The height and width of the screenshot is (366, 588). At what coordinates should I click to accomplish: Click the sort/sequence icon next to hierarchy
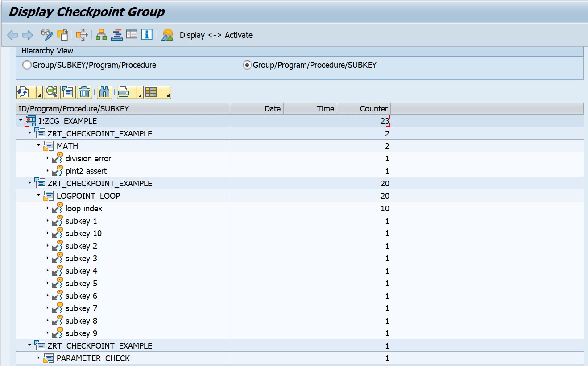click(x=116, y=35)
